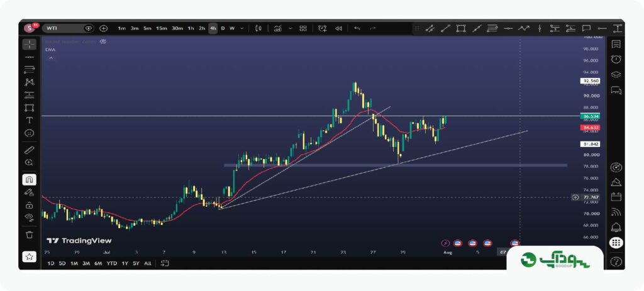The width and height of the screenshot is (644, 291).
Task: Switch to 1m timeframe
Action: (121, 28)
